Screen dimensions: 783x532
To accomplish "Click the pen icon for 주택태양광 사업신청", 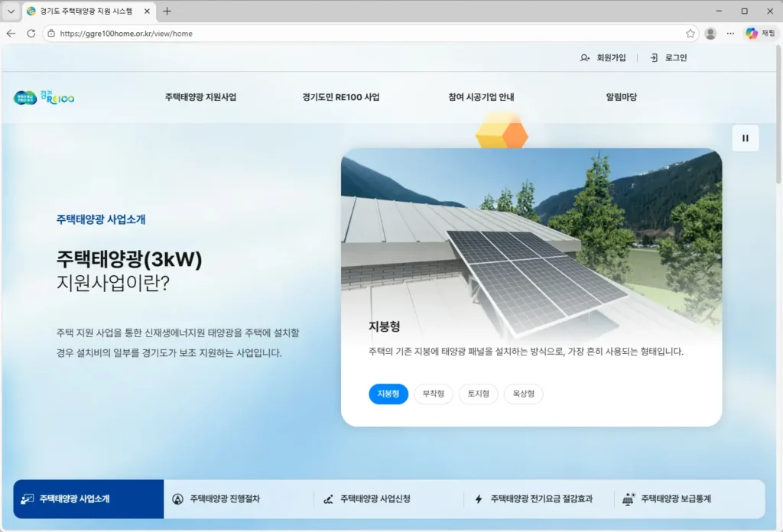I will click(327, 498).
